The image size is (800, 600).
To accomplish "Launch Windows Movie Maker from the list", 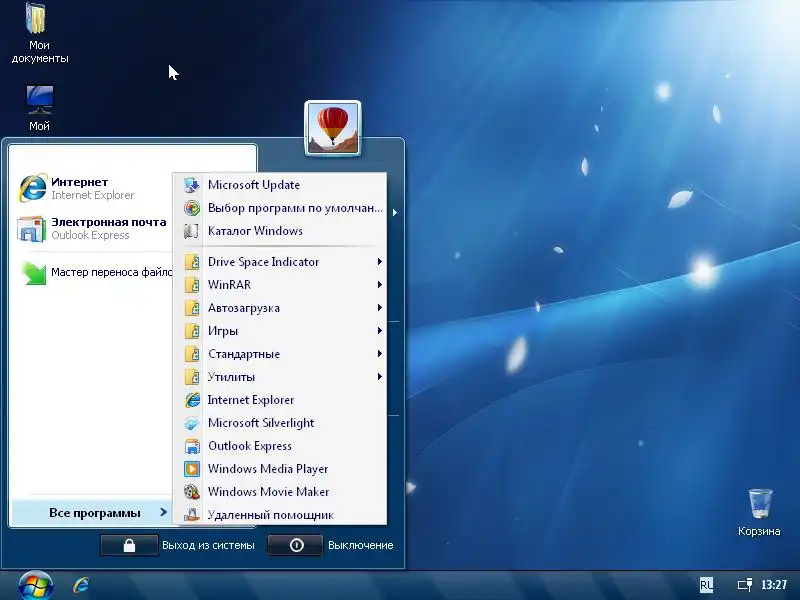I will click(x=280, y=492).
